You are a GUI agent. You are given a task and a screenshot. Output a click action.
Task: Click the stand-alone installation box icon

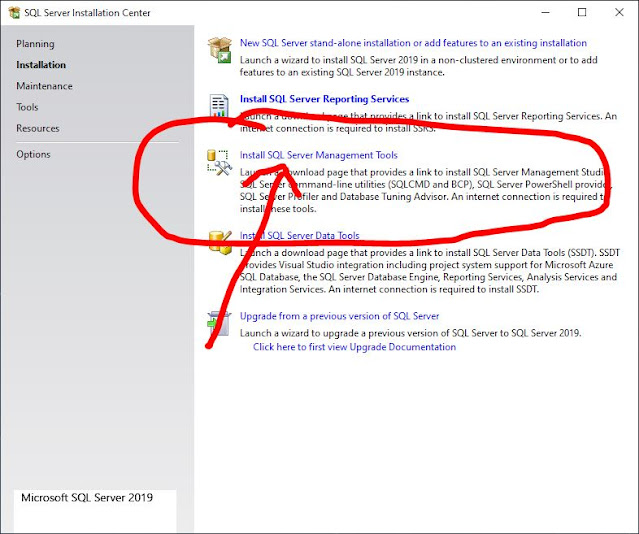(220, 50)
